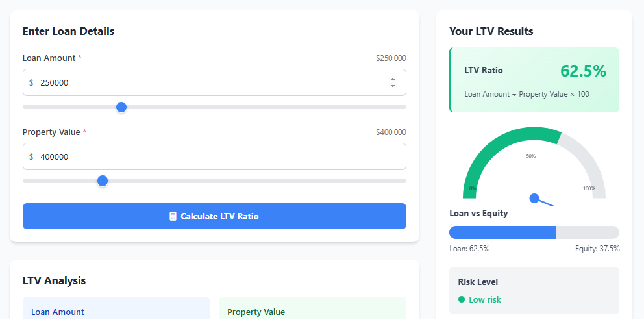Image resolution: width=644 pixels, height=322 pixels.
Task: Click the gray equity portion of the Loan vs Equity bar
Action: click(x=587, y=232)
